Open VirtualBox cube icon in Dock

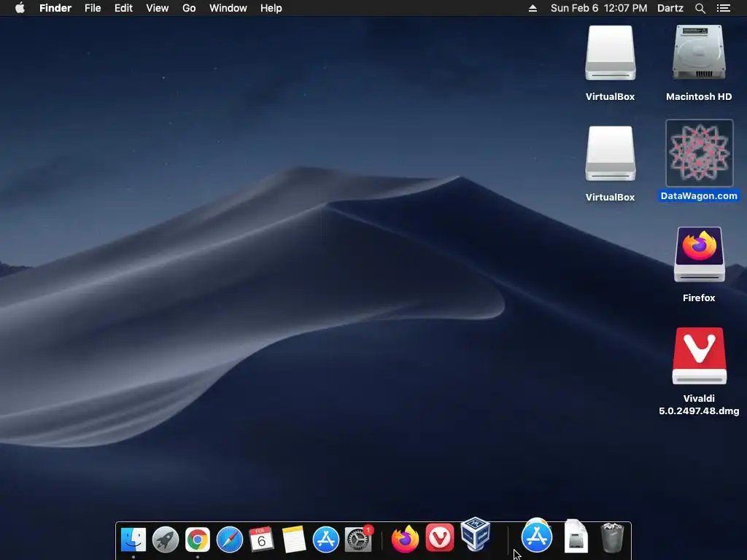[x=476, y=534]
